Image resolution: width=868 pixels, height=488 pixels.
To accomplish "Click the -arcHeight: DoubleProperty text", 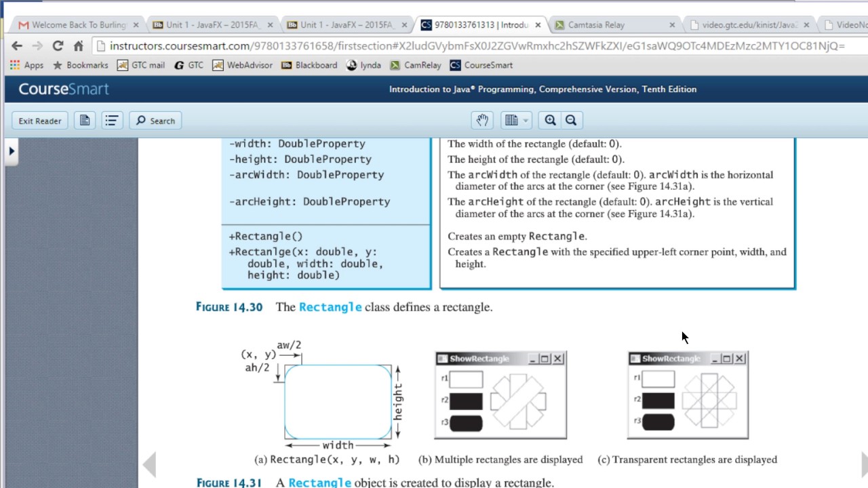I will [309, 202].
